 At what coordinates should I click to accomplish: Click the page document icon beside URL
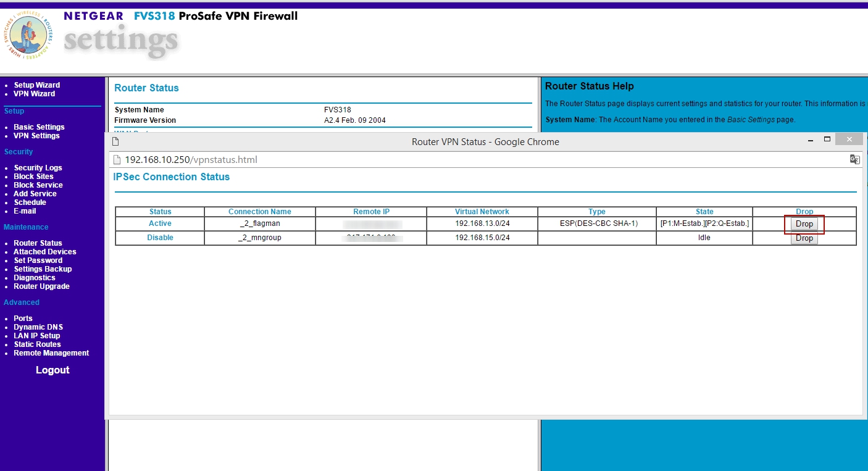pos(117,160)
